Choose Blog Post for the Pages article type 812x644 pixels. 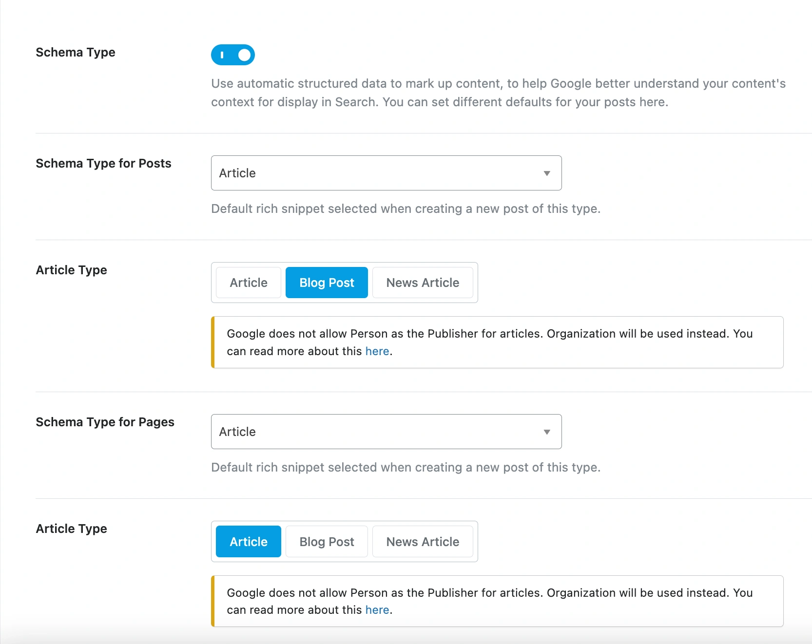point(327,542)
